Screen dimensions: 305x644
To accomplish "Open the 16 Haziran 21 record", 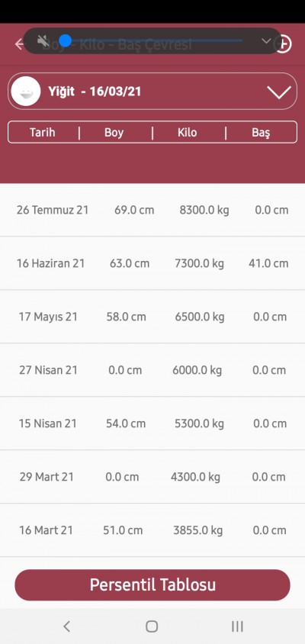I will point(152,263).
